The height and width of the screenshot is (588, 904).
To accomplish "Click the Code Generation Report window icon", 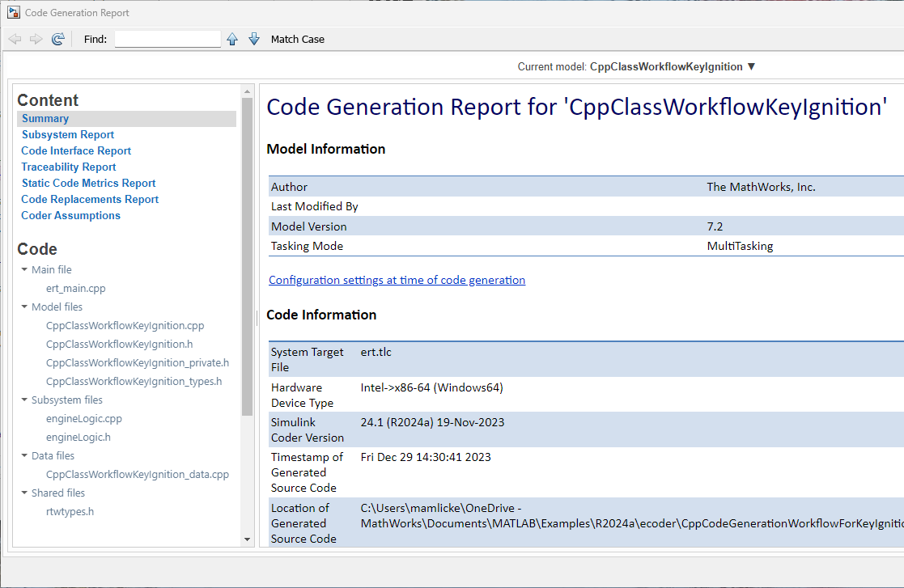I will point(13,13).
